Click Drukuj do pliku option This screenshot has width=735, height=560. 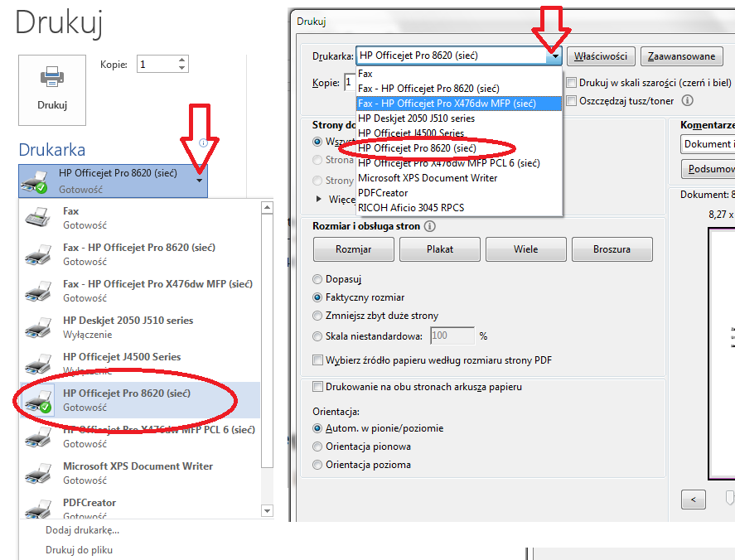79,550
